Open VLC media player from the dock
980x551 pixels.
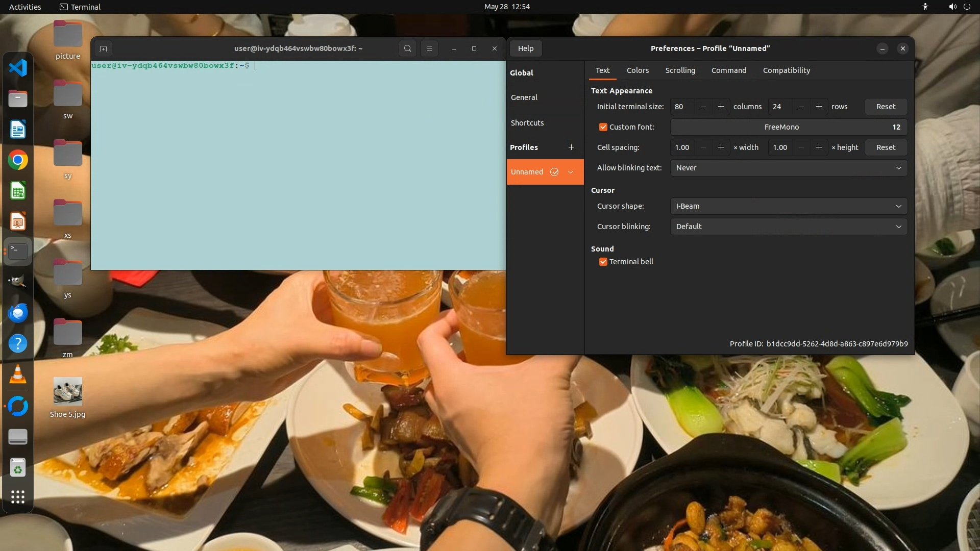[x=18, y=374]
